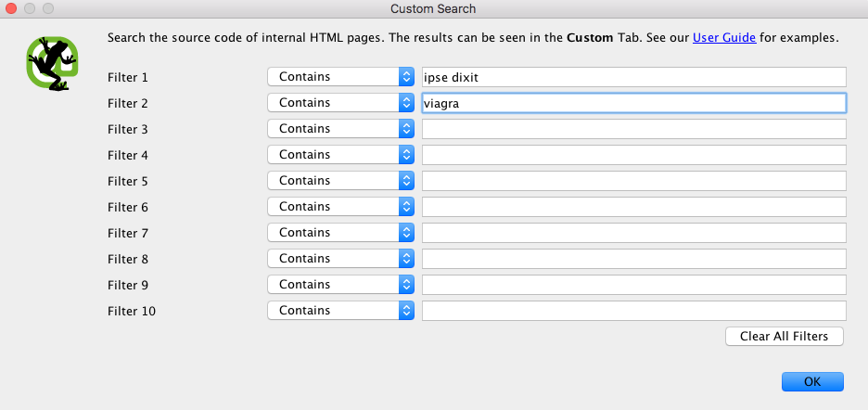868x410 pixels.
Task: Click into the Filter 4 text field
Action: (633, 155)
